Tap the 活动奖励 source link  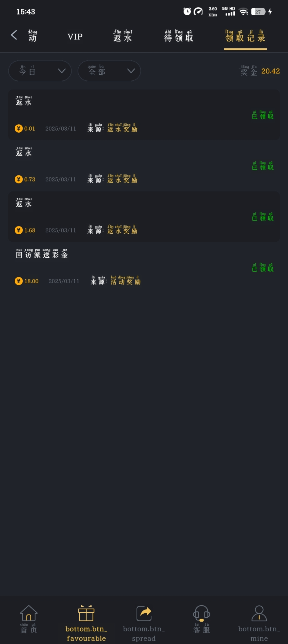(x=126, y=281)
